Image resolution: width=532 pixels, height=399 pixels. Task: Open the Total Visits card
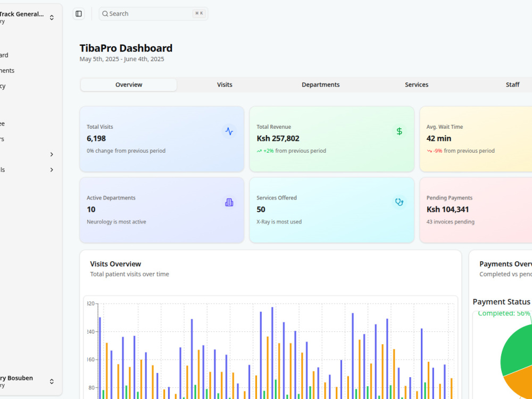point(162,139)
